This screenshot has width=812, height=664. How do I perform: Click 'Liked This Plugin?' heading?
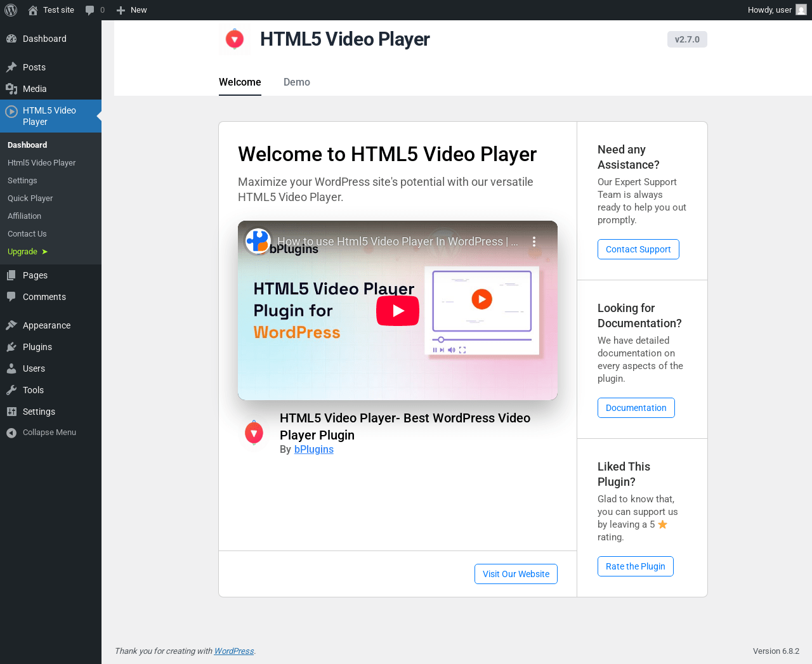624,474
